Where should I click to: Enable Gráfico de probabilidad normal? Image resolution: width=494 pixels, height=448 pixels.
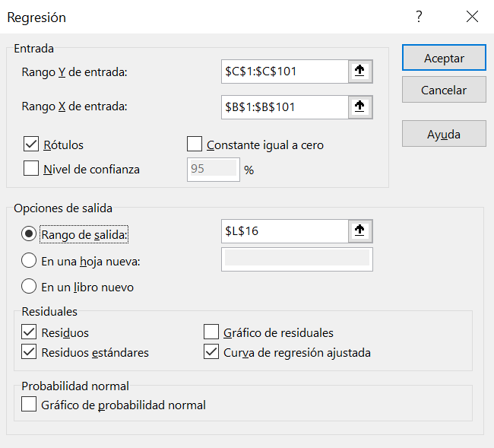pos(30,405)
